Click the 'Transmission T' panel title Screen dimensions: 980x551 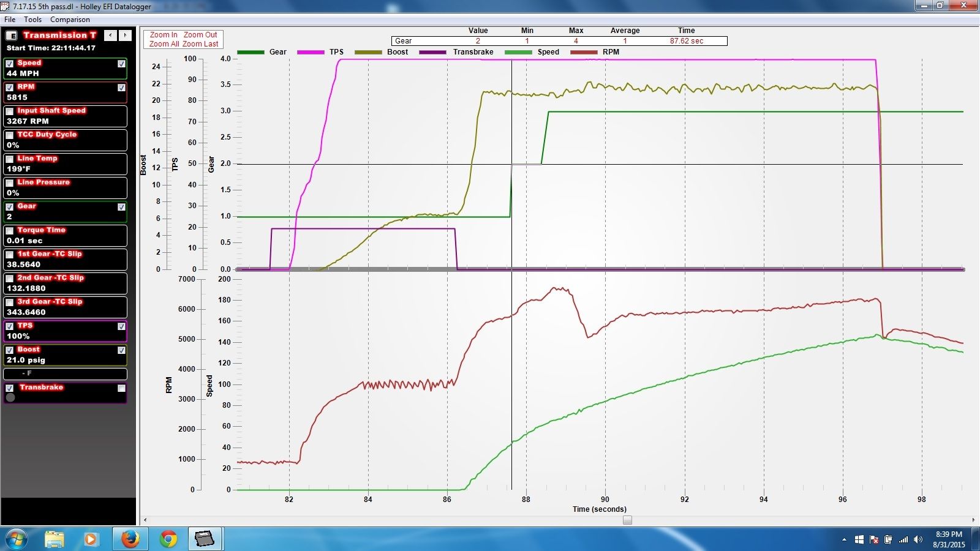click(x=59, y=36)
